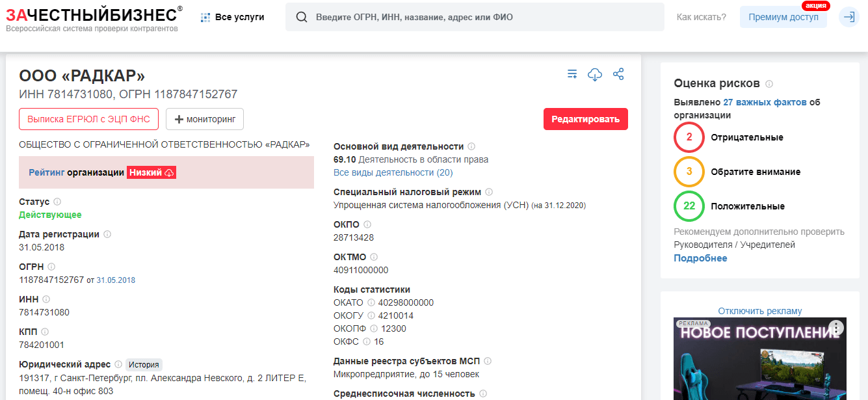Open the changes feed list icon
This screenshot has height=400, width=868.
572,74
